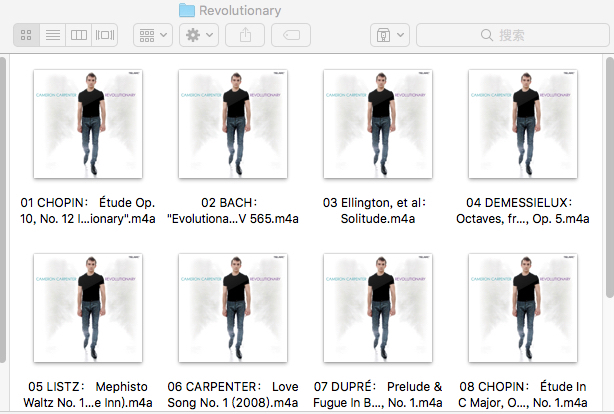Select the 02 BACH Evolutionary album thumbnail
Viewport: 614px width, 414px height.
click(x=233, y=124)
